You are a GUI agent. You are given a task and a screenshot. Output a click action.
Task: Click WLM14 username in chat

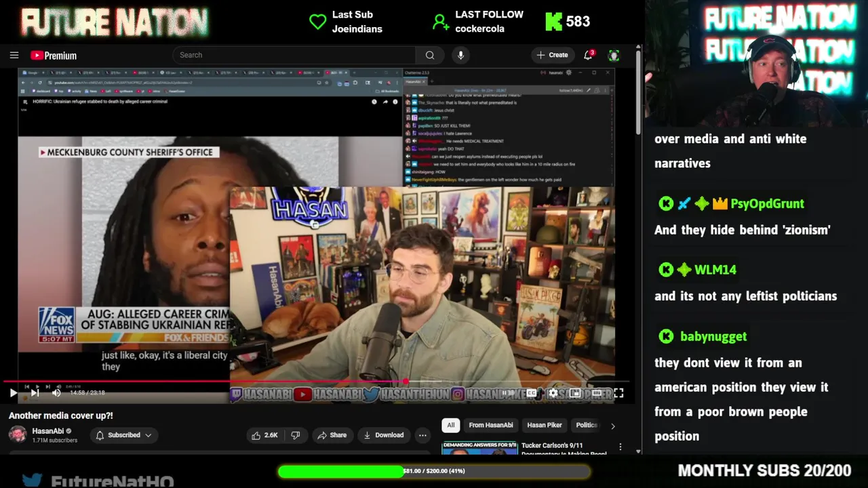[715, 270]
